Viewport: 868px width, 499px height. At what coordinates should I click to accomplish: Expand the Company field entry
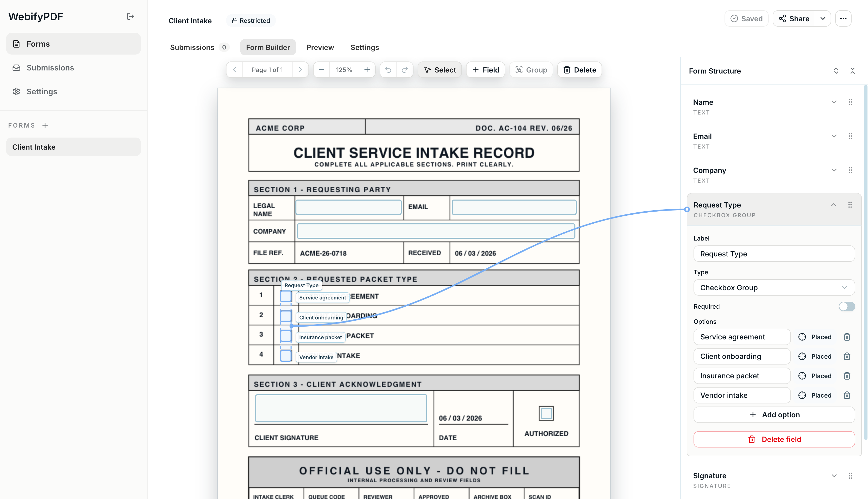tap(834, 170)
